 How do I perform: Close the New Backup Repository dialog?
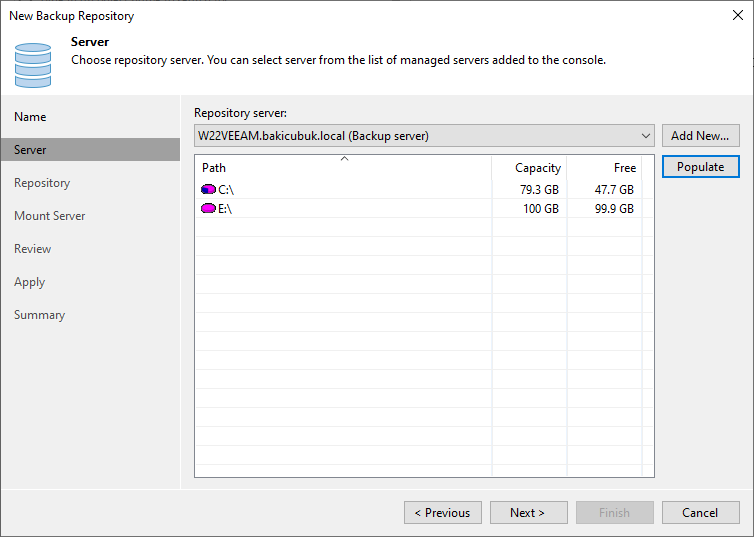click(738, 16)
